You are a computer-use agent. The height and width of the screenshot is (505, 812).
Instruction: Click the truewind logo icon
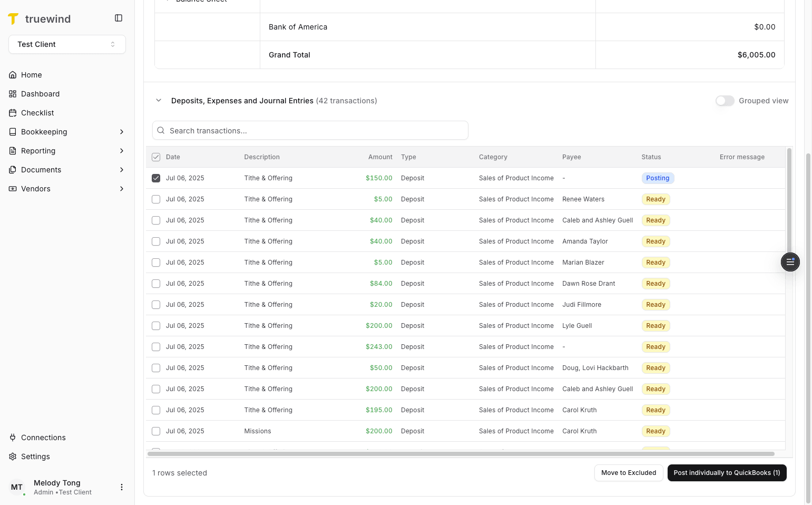13,19
